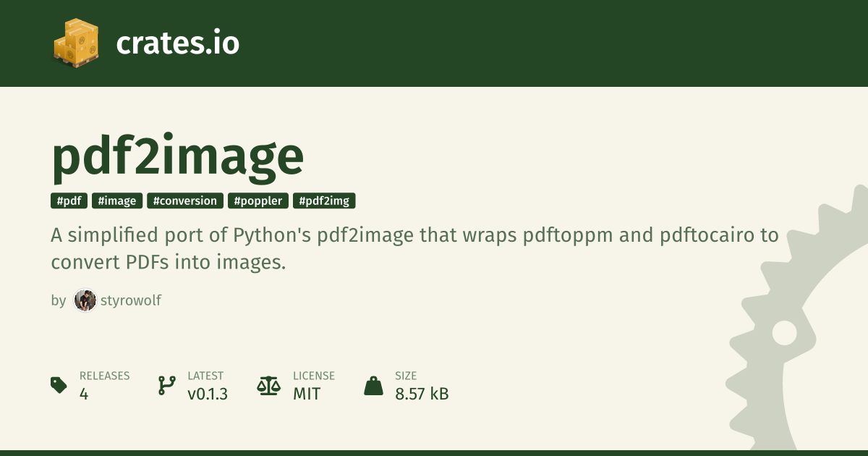Screen dimensions: 868x456
Task: Open the #conversion keyword tag
Action: pyautogui.click(x=185, y=200)
